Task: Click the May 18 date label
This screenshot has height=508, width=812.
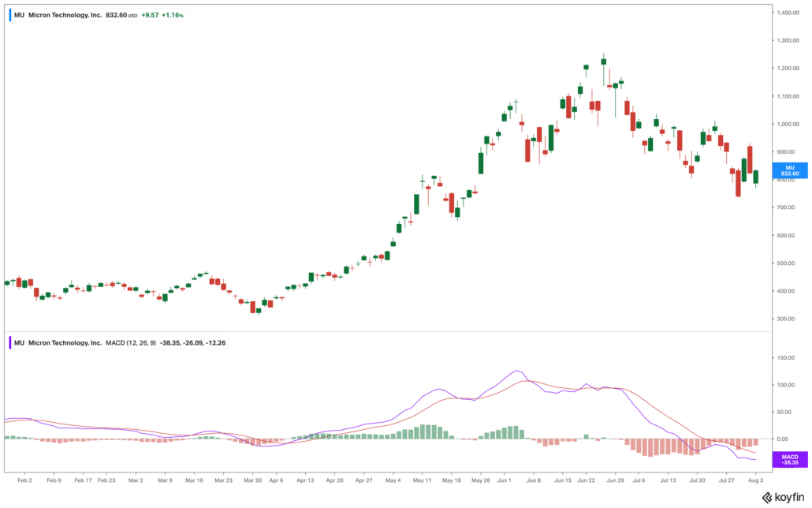Action: (x=452, y=480)
